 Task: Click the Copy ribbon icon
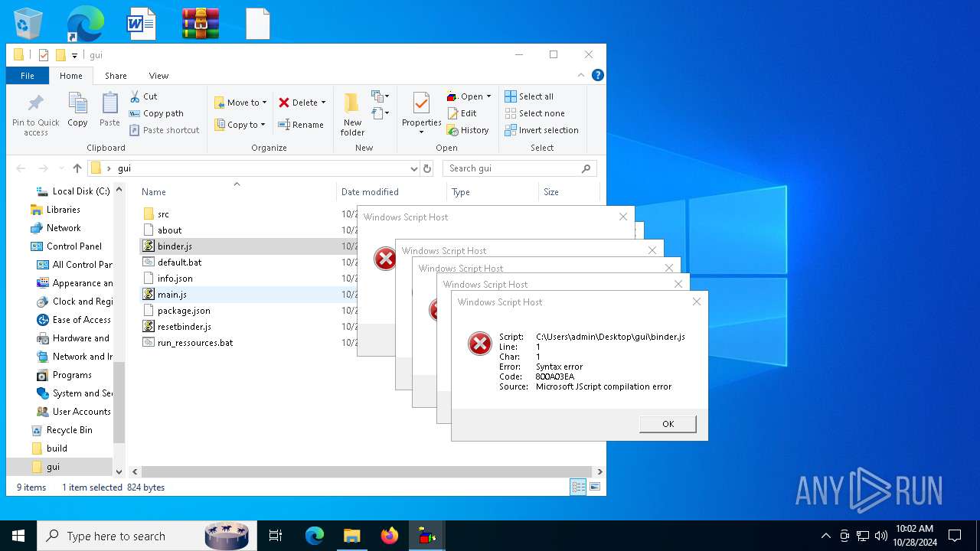77,109
